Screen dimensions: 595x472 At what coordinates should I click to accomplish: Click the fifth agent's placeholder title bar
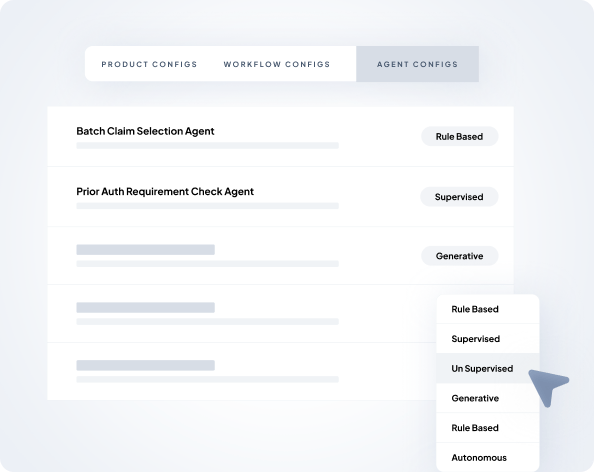point(146,365)
